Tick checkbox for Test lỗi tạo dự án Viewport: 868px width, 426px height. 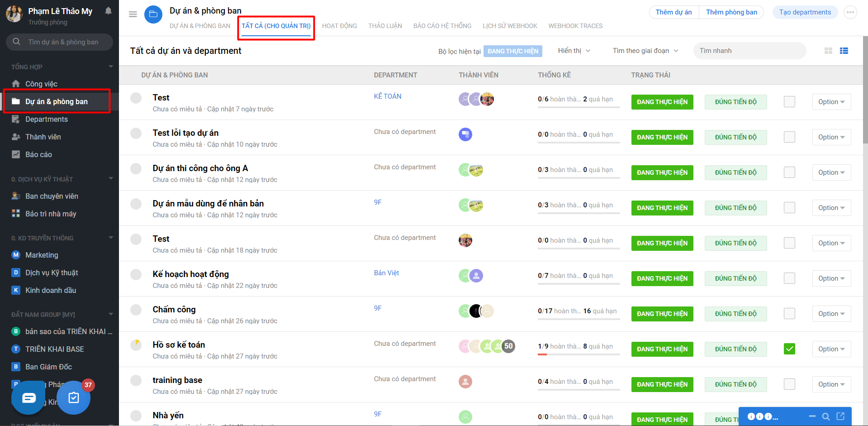789,137
